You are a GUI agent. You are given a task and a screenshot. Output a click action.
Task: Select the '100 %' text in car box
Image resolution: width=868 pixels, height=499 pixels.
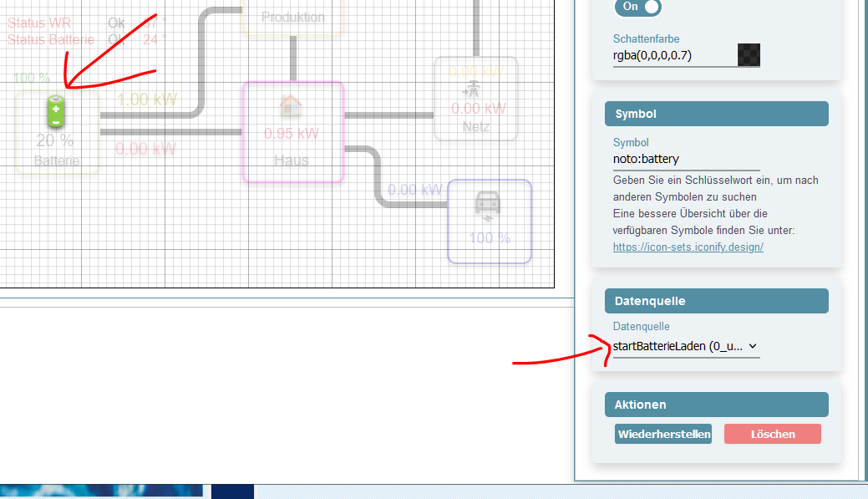point(490,238)
